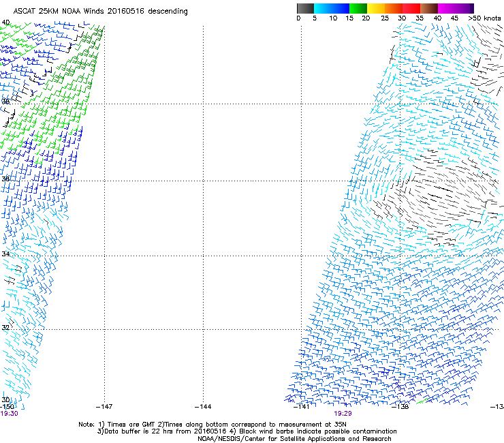Select the 'Times are GMT' note line

[212, 425]
